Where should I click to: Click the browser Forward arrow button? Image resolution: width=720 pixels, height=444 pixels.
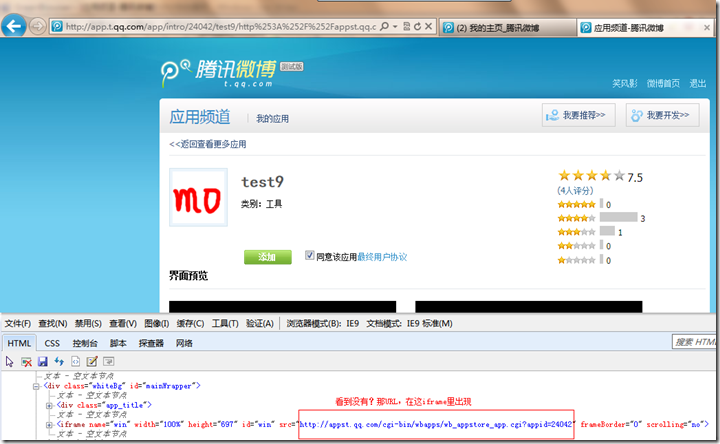[38, 26]
